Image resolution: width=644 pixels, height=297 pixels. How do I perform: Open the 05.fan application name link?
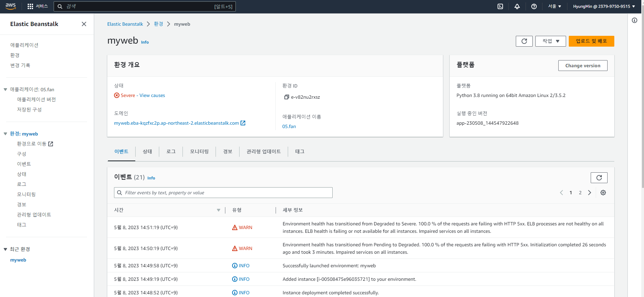(x=289, y=126)
